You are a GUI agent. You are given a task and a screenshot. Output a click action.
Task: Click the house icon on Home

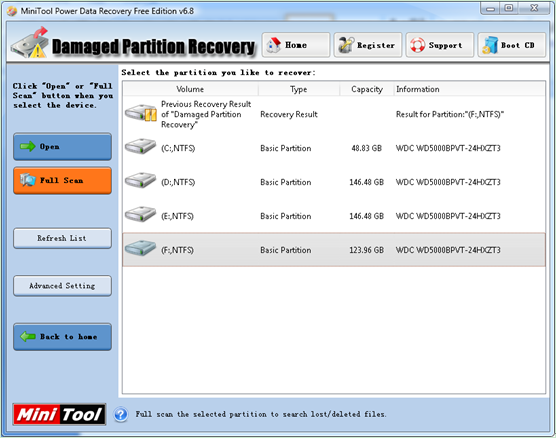274,45
